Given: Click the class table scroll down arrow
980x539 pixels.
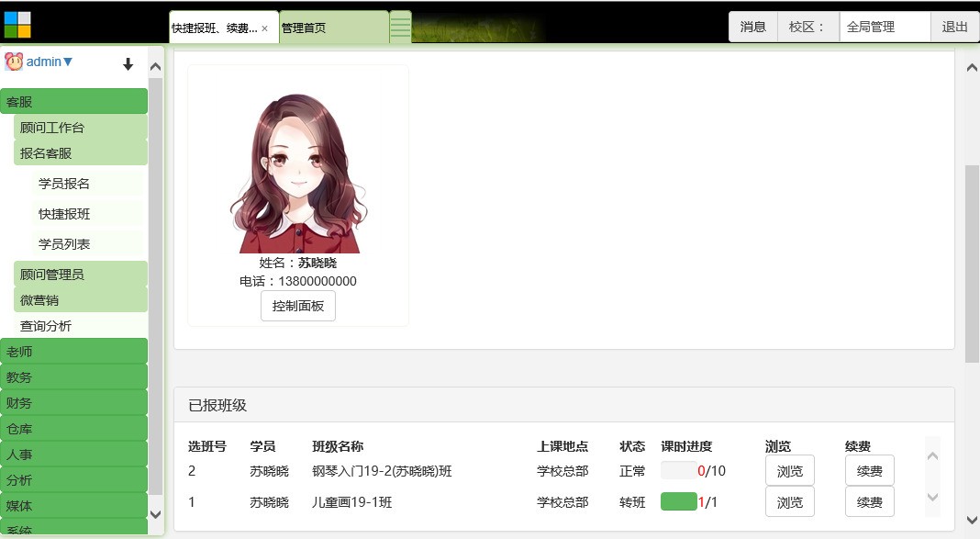Looking at the screenshot, I should (x=932, y=498).
